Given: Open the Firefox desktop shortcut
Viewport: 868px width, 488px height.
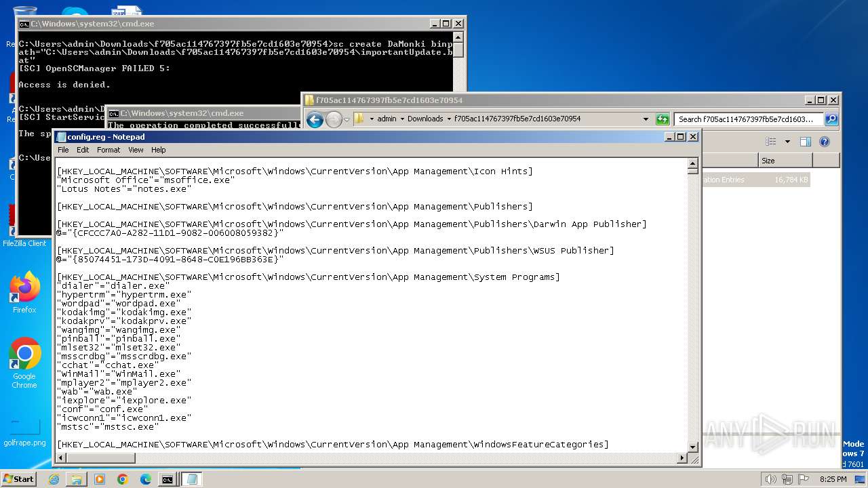Looking at the screenshot, I should [24, 292].
